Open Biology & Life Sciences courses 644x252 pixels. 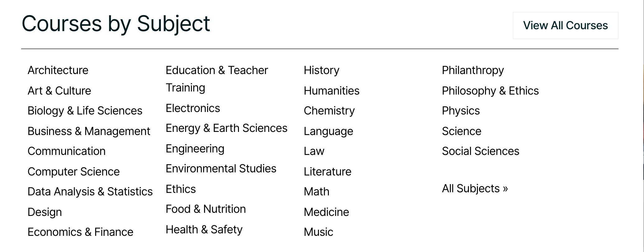(85, 111)
